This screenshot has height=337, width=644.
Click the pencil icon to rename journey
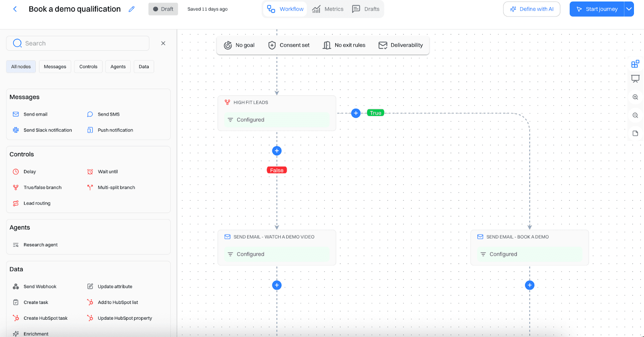point(132,9)
